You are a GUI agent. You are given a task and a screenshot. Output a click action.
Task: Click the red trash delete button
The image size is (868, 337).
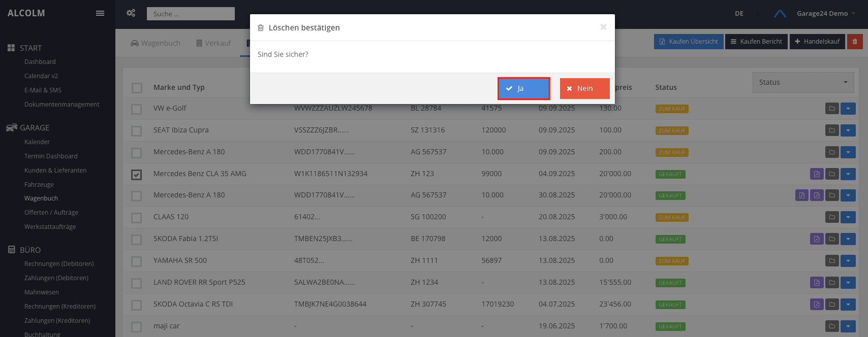[855, 42]
